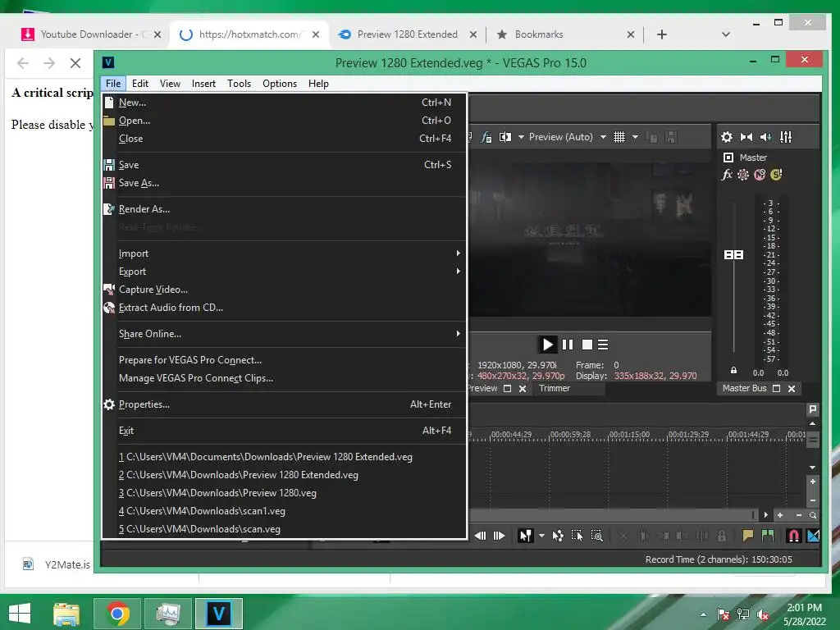Select the Normal Edit tool
The width and height of the screenshot is (840, 630).
coord(526,536)
